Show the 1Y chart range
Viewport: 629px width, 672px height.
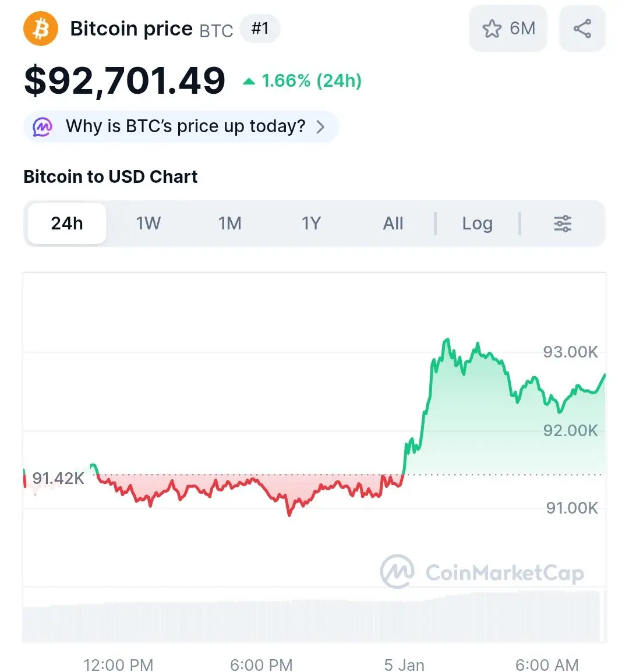[x=311, y=224]
